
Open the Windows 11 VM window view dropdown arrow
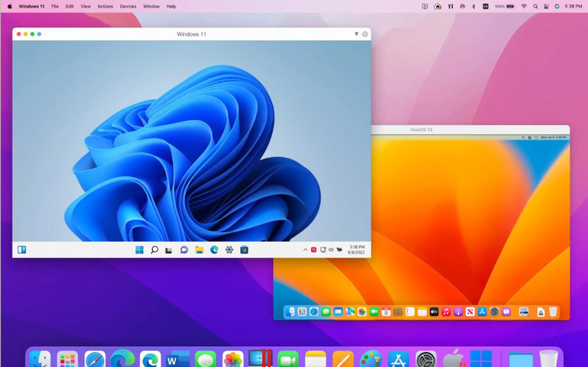tap(356, 34)
